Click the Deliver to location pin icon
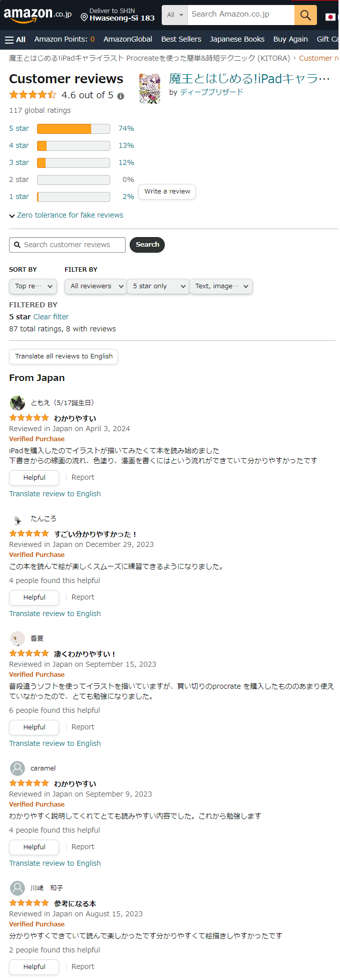The image size is (340, 980). point(84,17)
